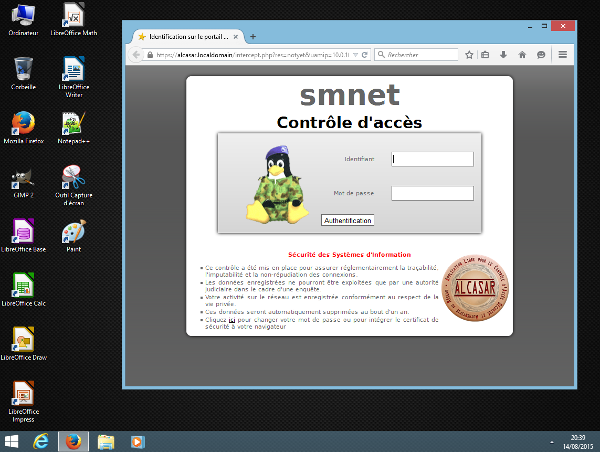This screenshot has width=600, height=452.
Task: Launch Internet Explorer from taskbar
Action: (41, 442)
